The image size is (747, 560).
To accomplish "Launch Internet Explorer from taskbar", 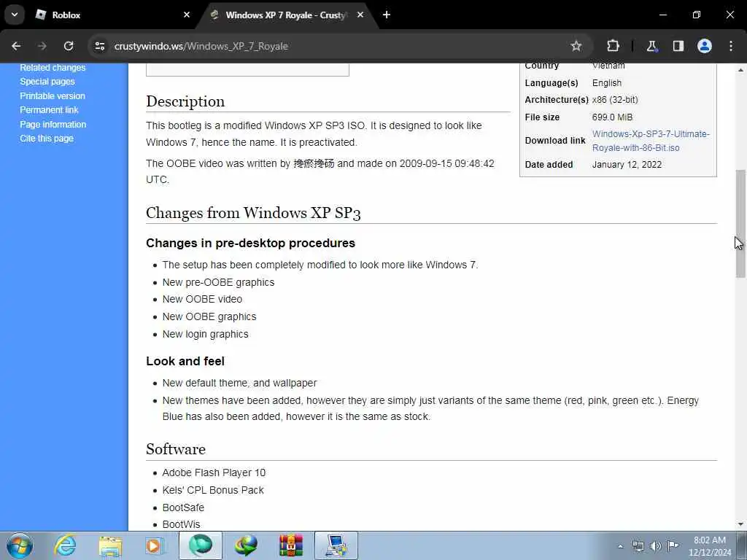I will (x=65, y=545).
